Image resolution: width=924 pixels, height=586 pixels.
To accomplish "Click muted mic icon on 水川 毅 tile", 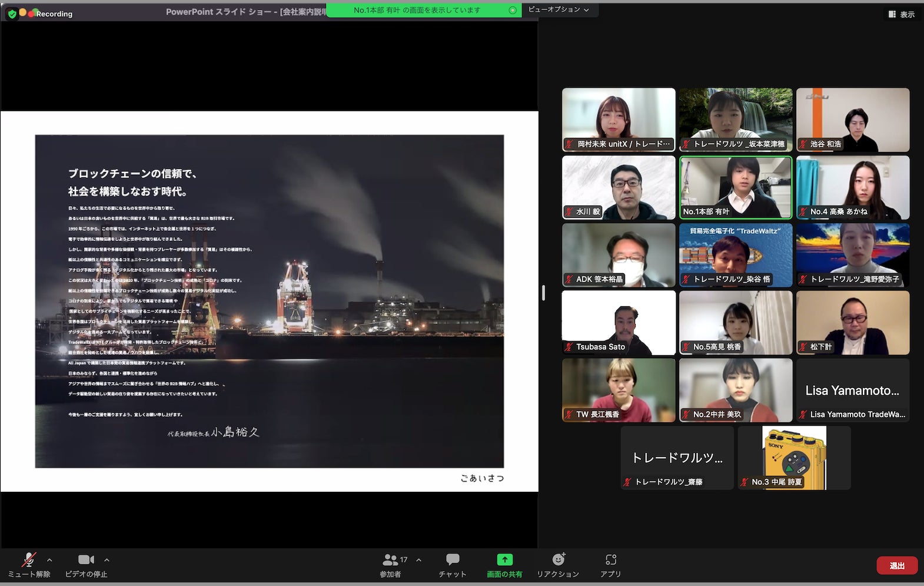I will point(569,211).
